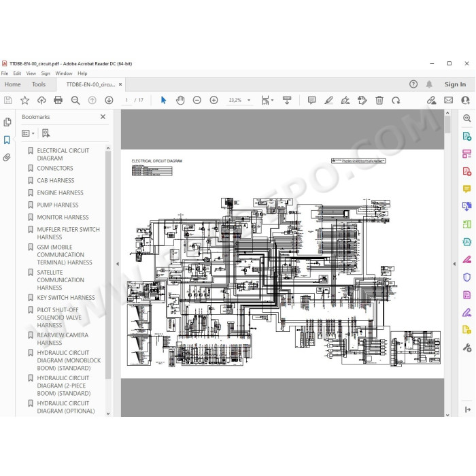Open Export PDF tool in right pane
Viewport: 476px width, 476px height.
(466, 136)
